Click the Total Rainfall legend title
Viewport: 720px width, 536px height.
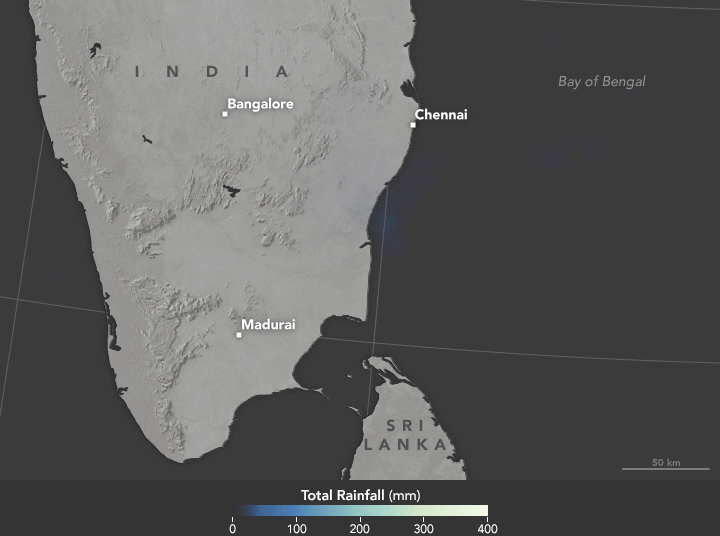point(359,494)
